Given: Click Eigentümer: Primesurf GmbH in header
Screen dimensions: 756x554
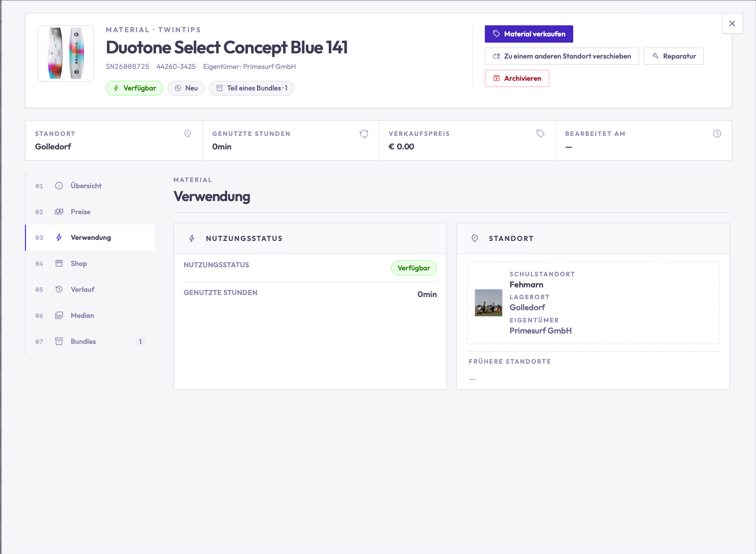Looking at the screenshot, I should [249, 67].
